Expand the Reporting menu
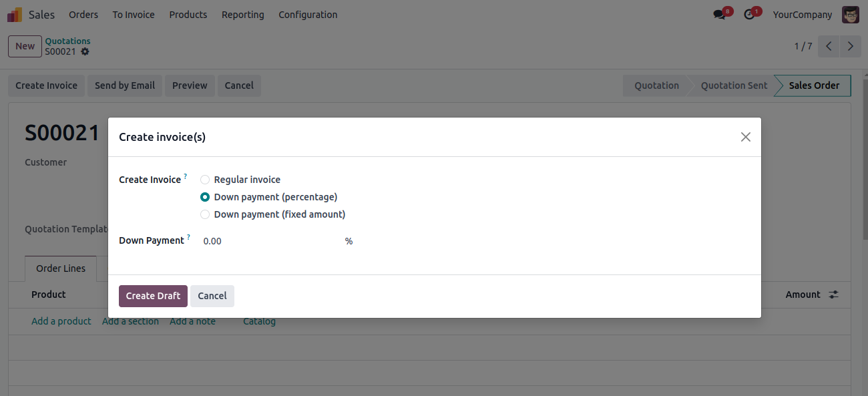 pos(243,15)
